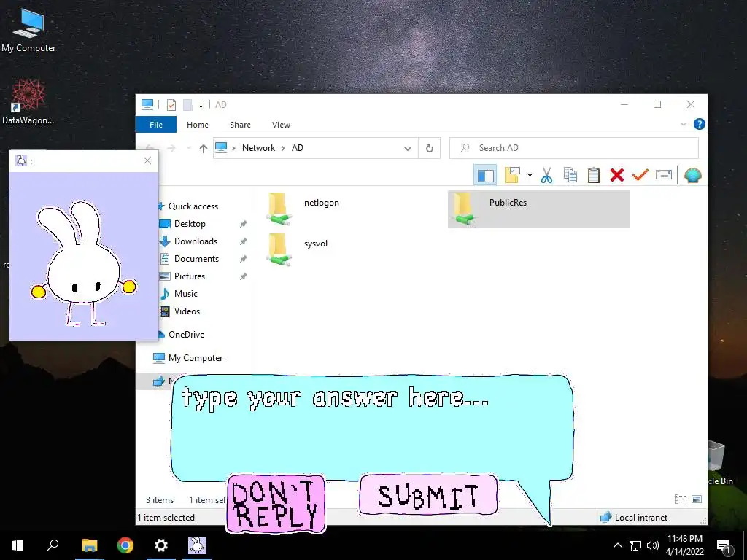
Task: Select Documents in the navigation pane
Action: point(196,259)
